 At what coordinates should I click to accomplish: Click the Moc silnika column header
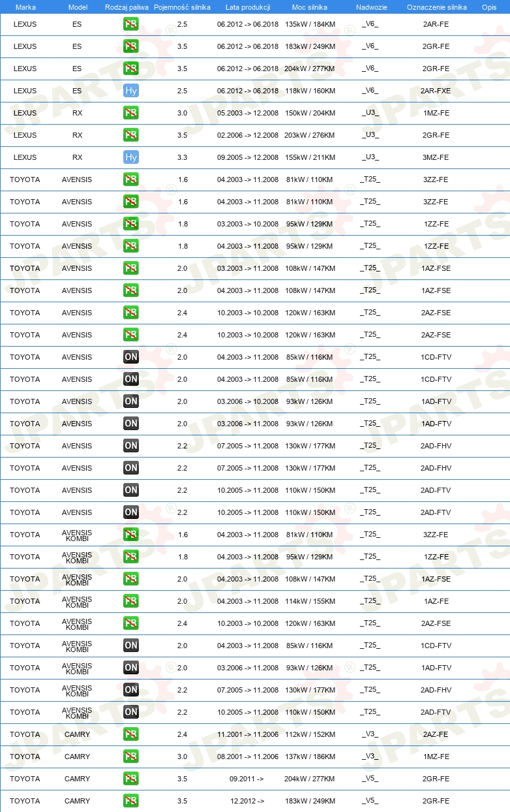pyautogui.click(x=310, y=7)
